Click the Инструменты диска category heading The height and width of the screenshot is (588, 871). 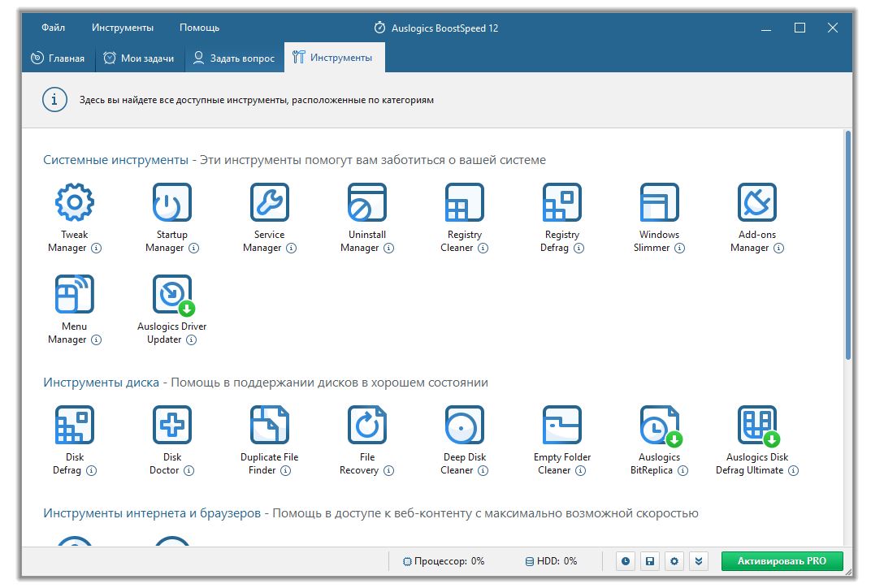pyautogui.click(x=101, y=383)
